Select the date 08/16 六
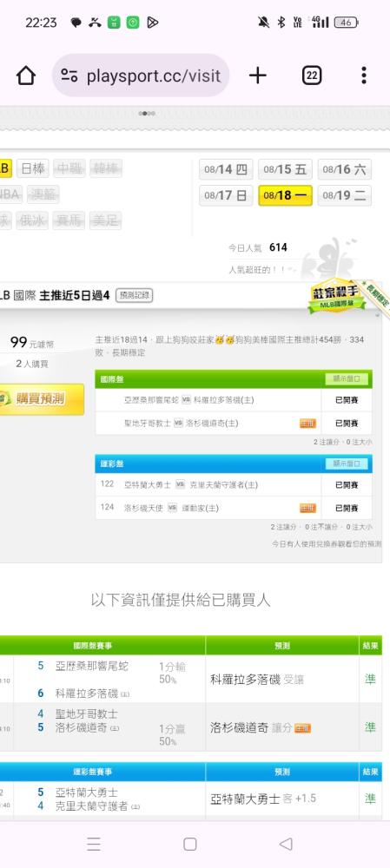Image resolution: width=390 pixels, height=868 pixels. (x=345, y=169)
